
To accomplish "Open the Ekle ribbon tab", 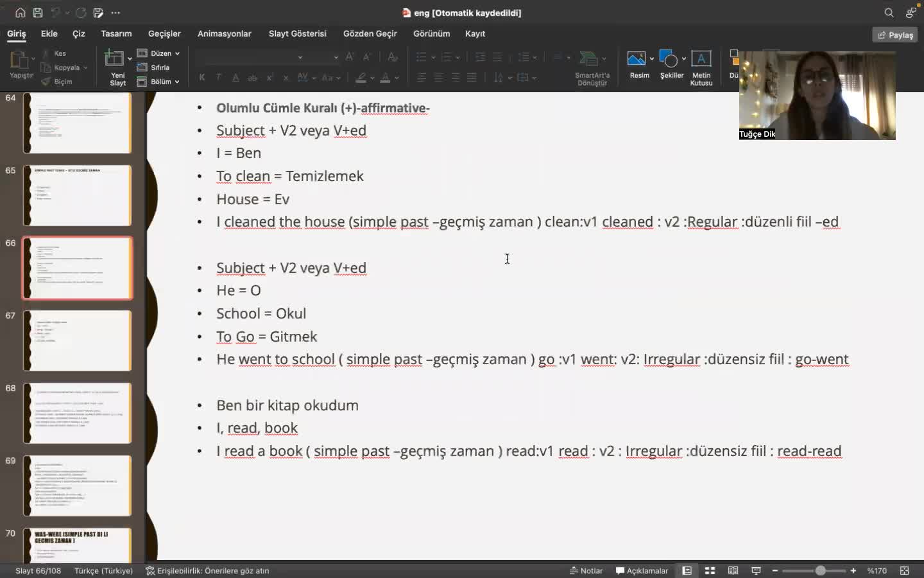I will point(49,34).
